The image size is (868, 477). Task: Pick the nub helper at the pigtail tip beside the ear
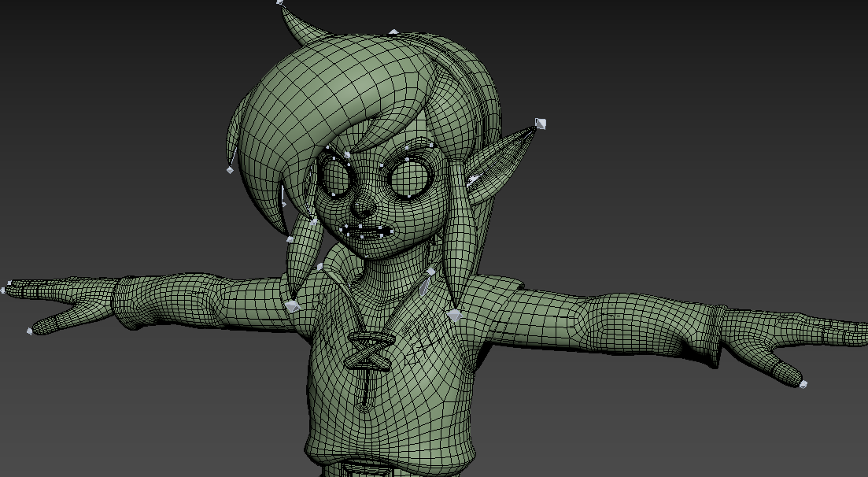(x=455, y=315)
